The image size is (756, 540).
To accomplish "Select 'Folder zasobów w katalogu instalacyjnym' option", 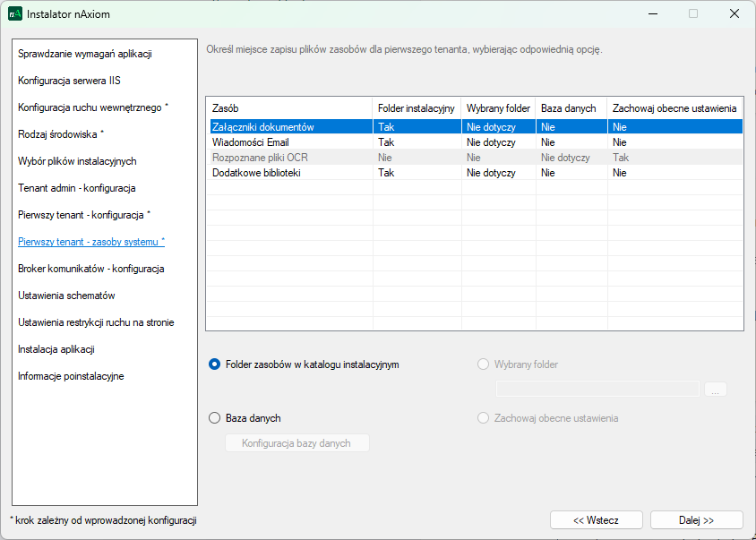I will pyautogui.click(x=214, y=364).
